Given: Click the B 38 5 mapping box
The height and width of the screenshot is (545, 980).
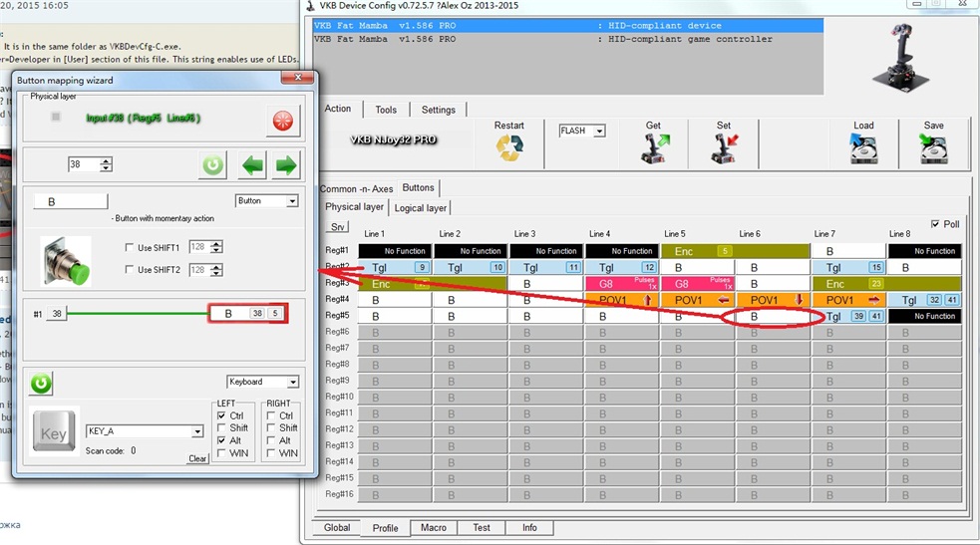Looking at the screenshot, I should 248,314.
